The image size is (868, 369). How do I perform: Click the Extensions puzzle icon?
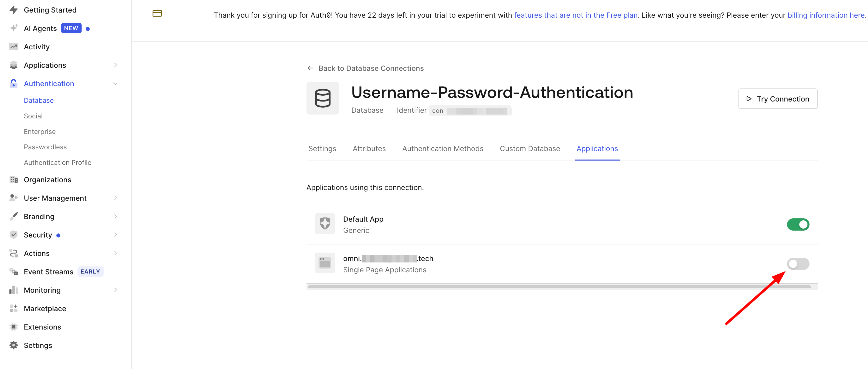tap(13, 327)
